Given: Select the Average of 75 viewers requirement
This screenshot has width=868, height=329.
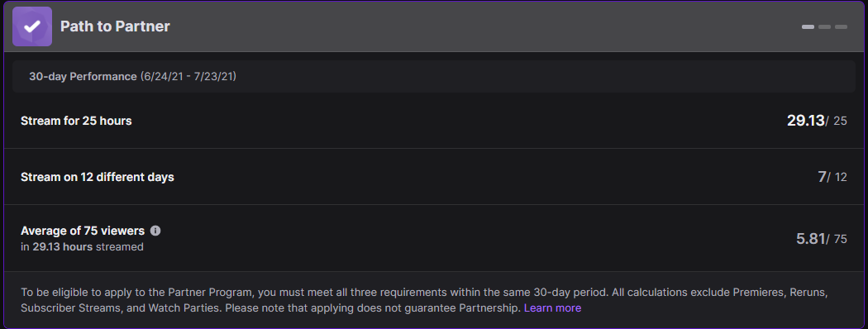Looking at the screenshot, I should pyautogui.click(x=83, y=231).
